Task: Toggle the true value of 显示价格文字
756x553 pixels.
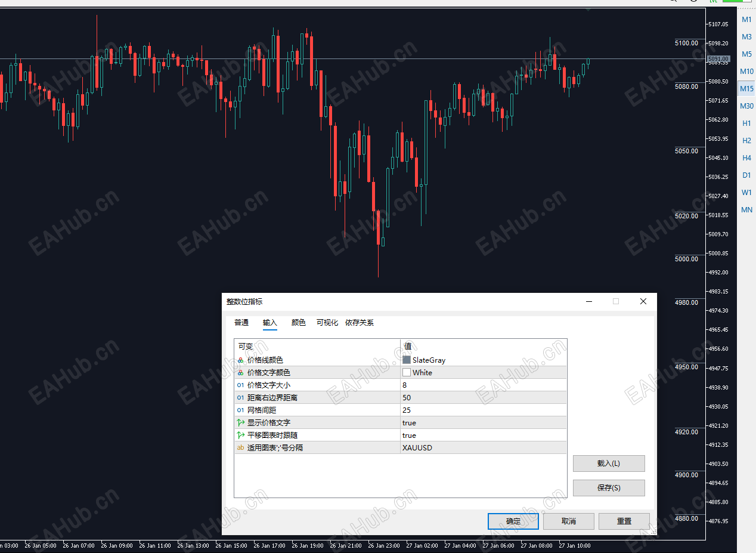Action: click(x=409, y=423)
